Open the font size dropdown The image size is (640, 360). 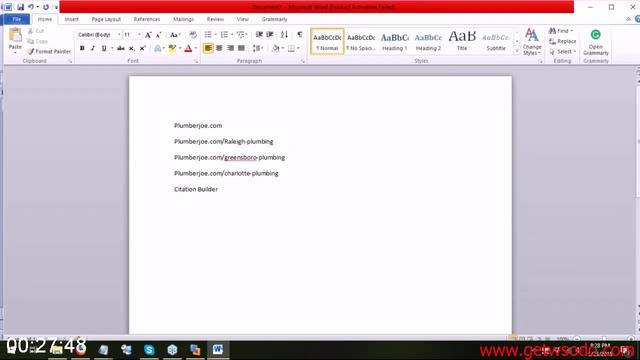point(139,35)
